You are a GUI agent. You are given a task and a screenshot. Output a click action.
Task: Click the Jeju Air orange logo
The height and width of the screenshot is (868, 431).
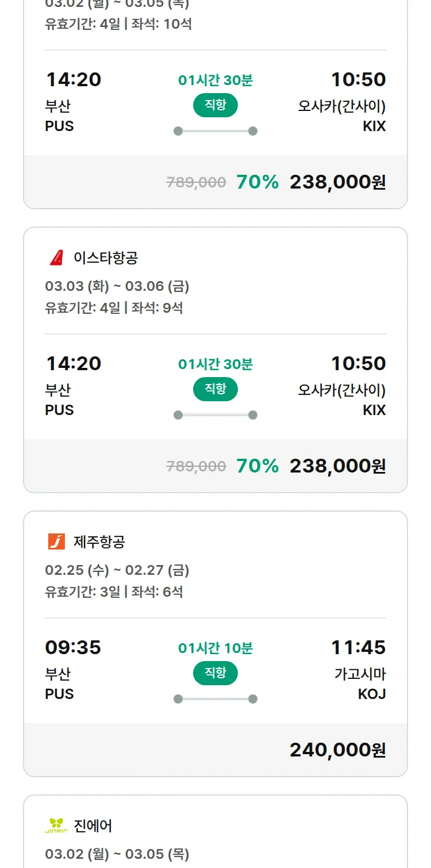pos(56,541)
